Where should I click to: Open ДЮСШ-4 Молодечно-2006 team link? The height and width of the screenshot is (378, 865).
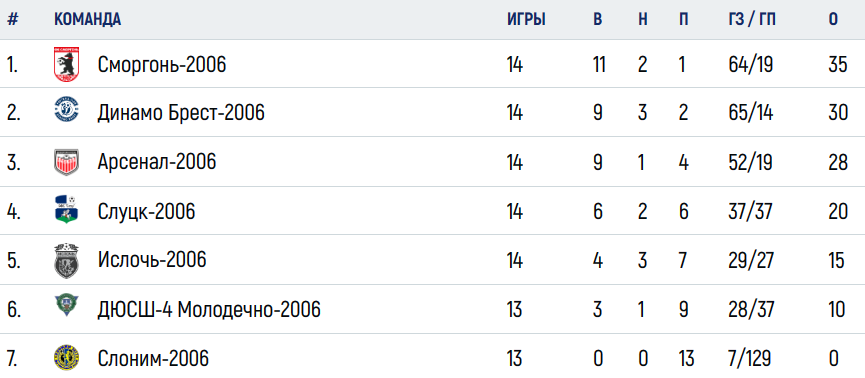[x=209, y=310]
